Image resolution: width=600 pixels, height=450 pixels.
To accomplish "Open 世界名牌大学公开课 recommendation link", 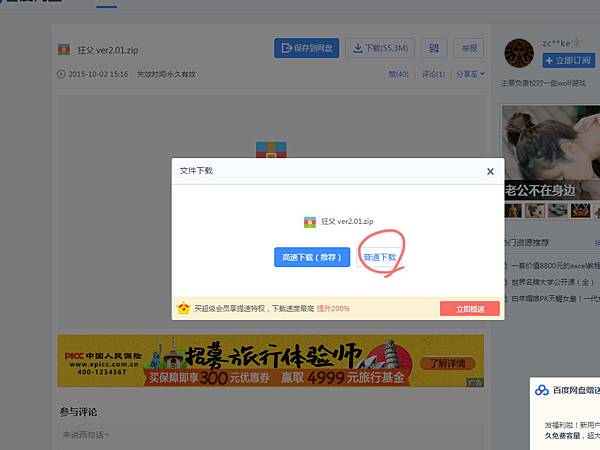I will tap(552, 282).
